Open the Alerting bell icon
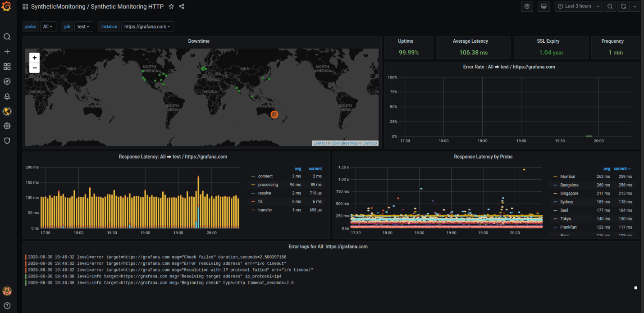The image size is (644, 313). 7,96
